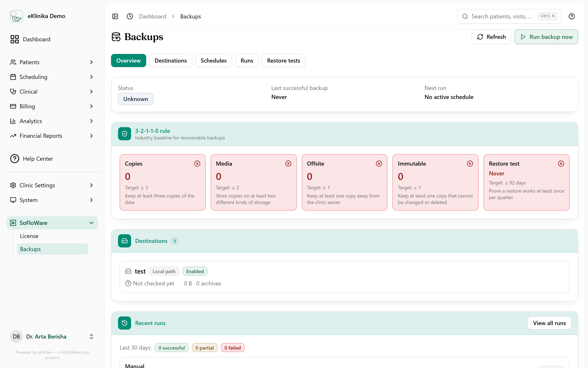Viewport: 588px width, 368px height.
Task: Click the System monitor icon
Action: click(x=13, y=200)
